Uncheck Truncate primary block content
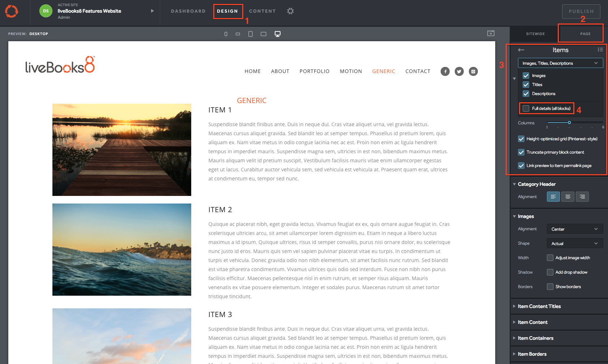This screenshot has height=364, width=608. click(x=521, y=152)
